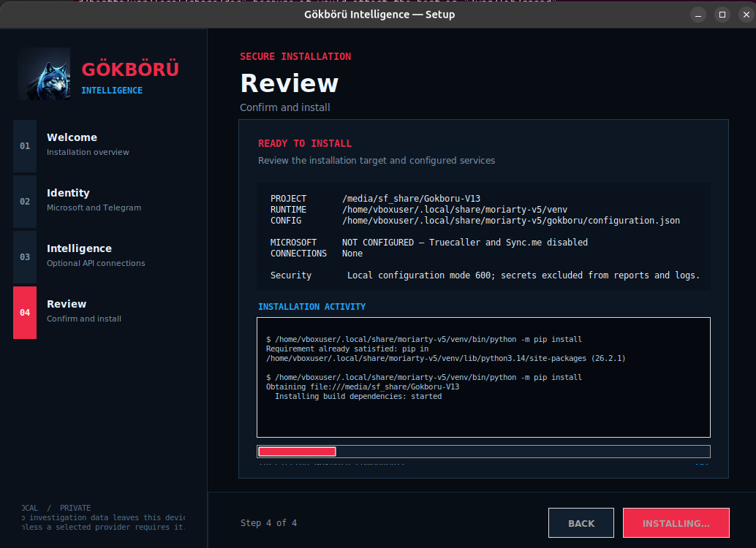Click the RUNTIME venv path value

(x=455, y=210)
